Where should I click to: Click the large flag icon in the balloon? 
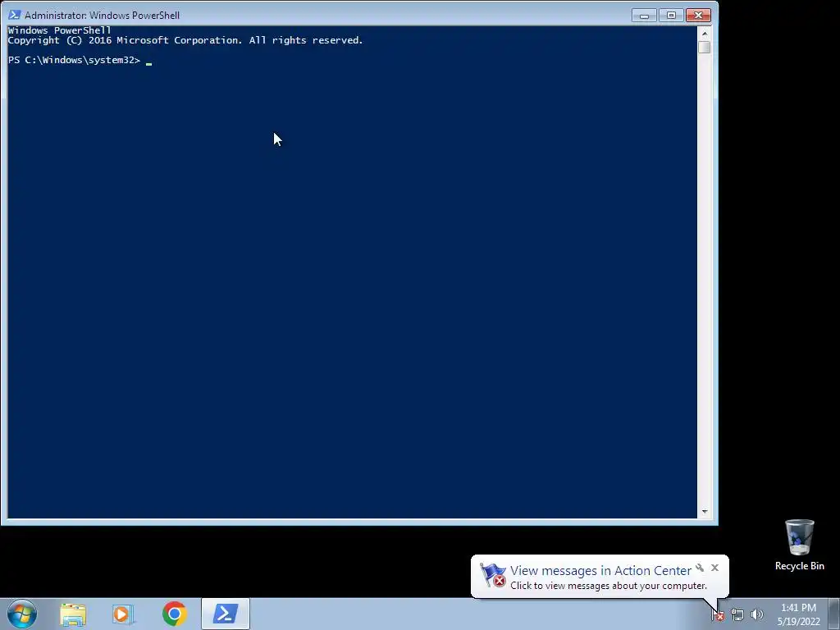coord(492,575)
